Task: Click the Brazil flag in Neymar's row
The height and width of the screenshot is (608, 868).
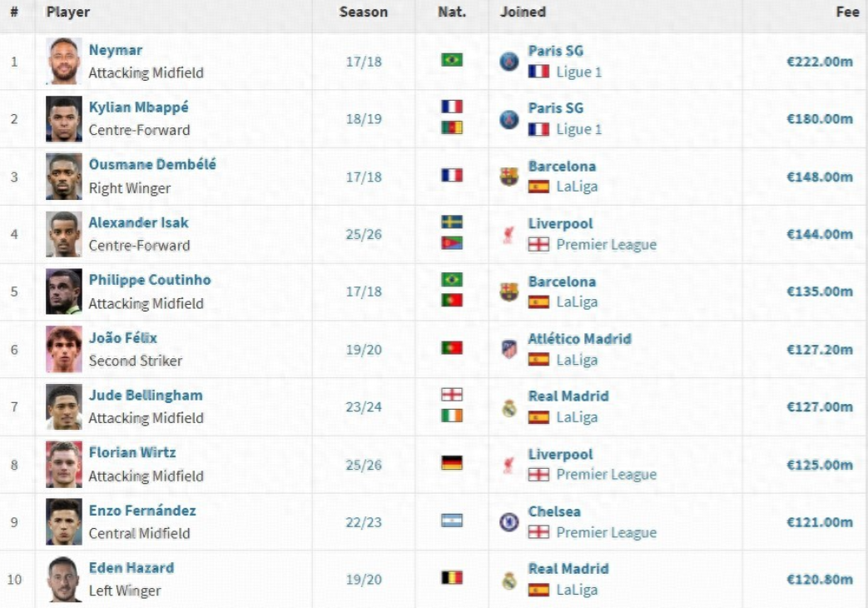Action: (x=452, y=60)
